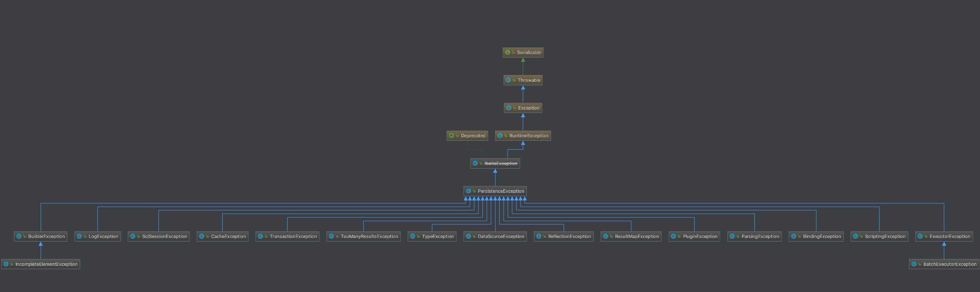Click the TransactionException class icon
980x292 pixels.
[x=260, y=236]
